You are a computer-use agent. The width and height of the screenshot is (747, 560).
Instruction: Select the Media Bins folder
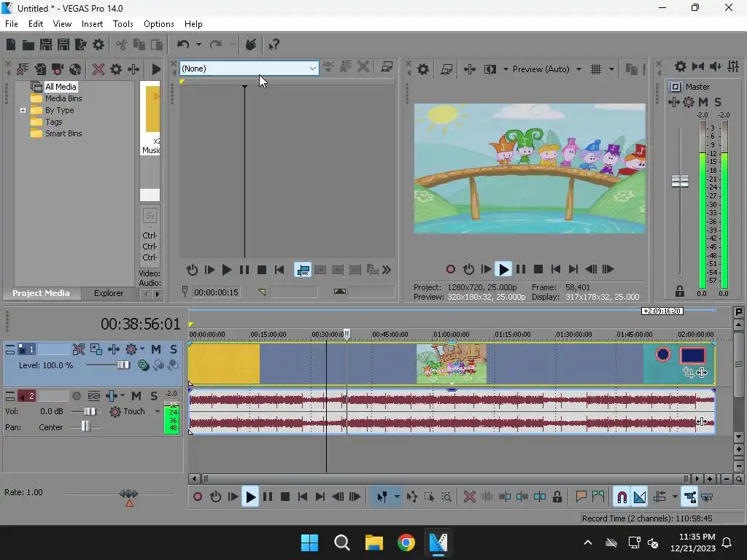coord(63,98)
